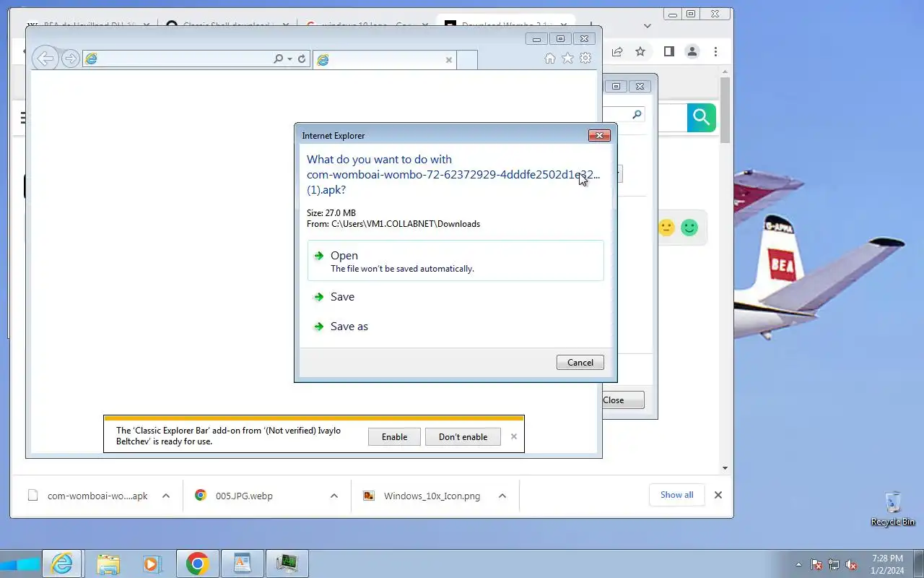The image size is (924, 578).
Task: Open the IE address bar search magnifier
Action: coord(278,59)
